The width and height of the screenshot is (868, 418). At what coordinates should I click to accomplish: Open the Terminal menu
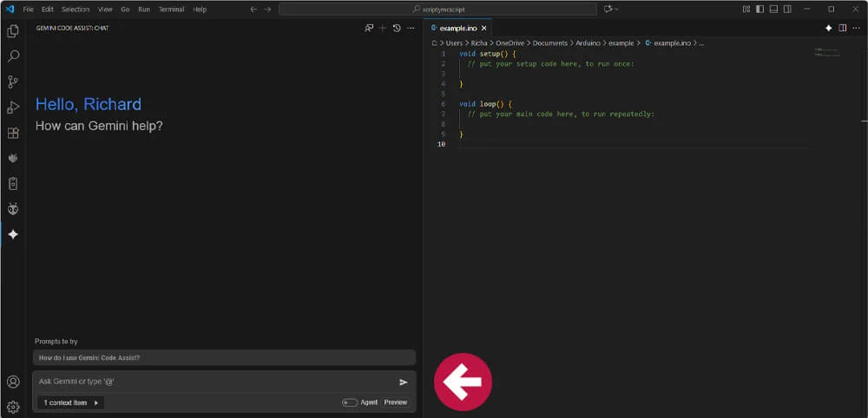coord(171,10)
